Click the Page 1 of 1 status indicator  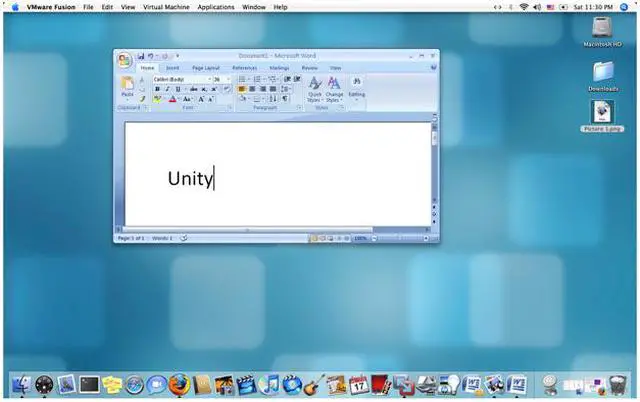pyautogui.click(x=131, y=238)
